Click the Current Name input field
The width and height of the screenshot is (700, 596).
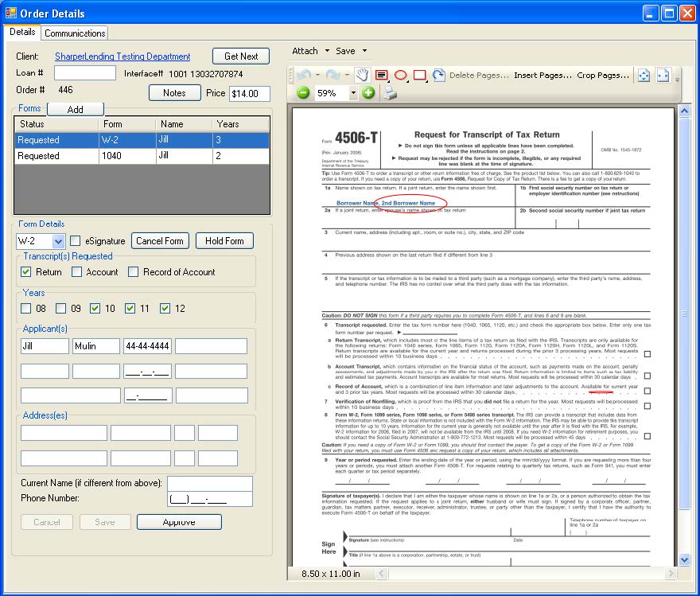tap(210, 484)
